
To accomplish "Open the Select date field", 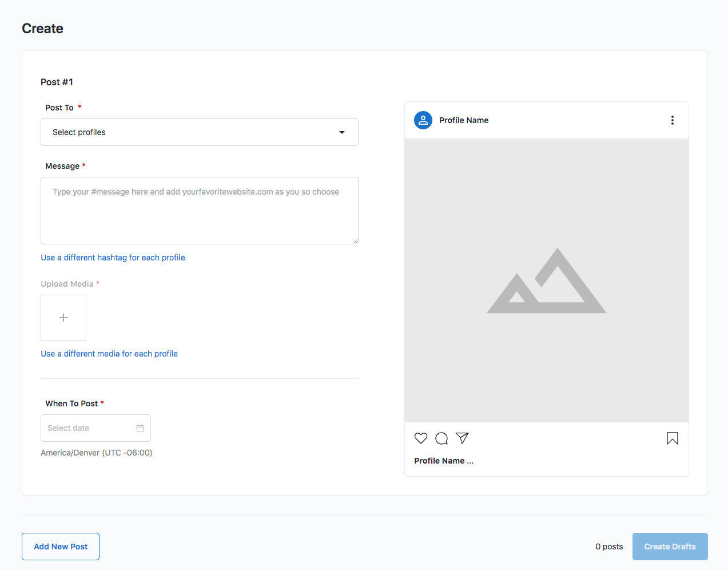I will [96, 428].
